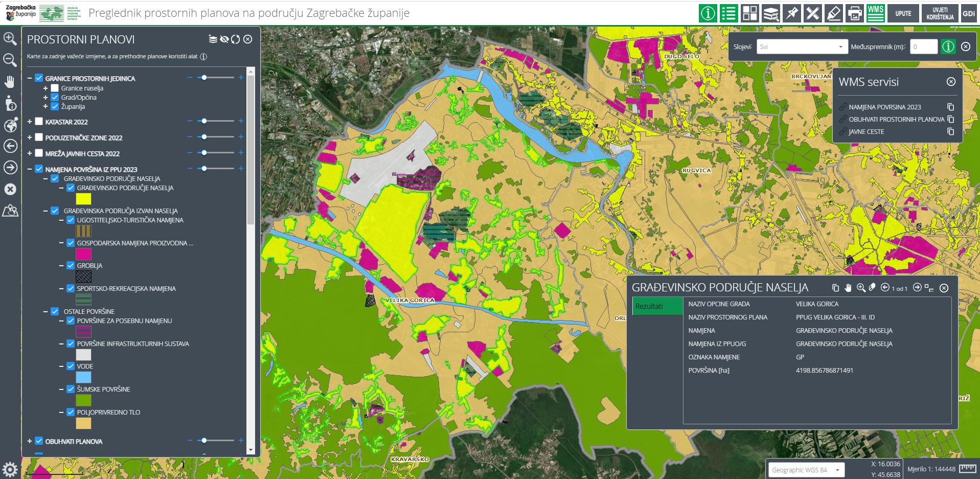
Task: Click the zoom out magnifier
Action: click(x=10, y=60)
